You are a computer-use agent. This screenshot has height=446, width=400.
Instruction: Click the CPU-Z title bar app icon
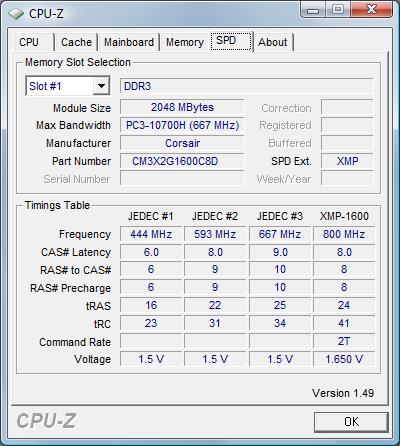pyautogui.click(x=16, y=13)
